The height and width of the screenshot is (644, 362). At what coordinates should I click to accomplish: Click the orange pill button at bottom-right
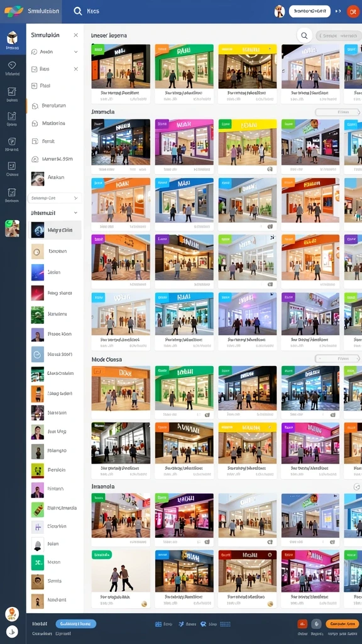(x=343, y=624)
